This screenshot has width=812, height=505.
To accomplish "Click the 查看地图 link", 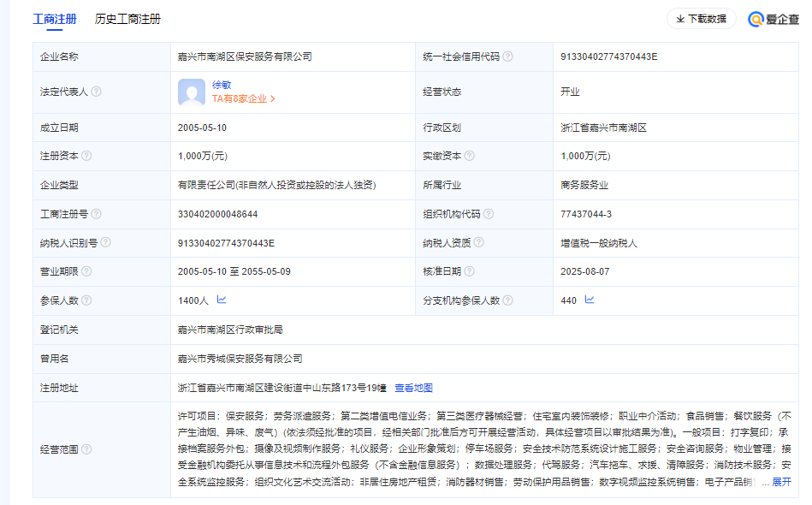I will pos(413,388).
